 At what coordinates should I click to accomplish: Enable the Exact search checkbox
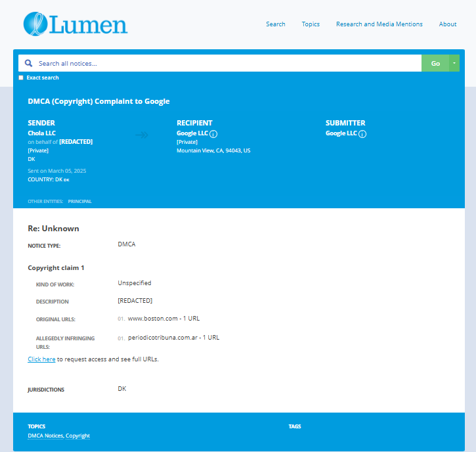tap(21, 78)
